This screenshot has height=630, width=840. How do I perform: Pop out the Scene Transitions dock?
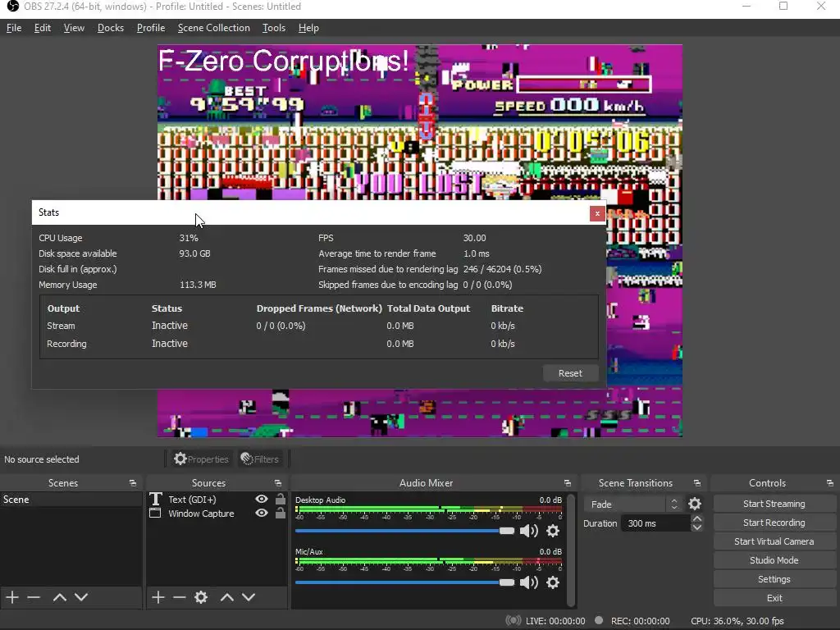coord(697,483)
